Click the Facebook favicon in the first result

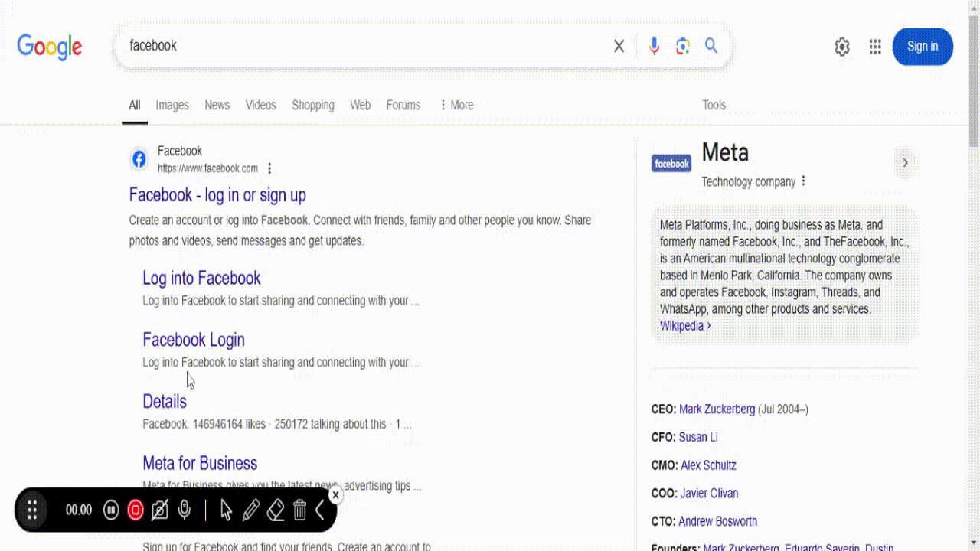(139, 159)
